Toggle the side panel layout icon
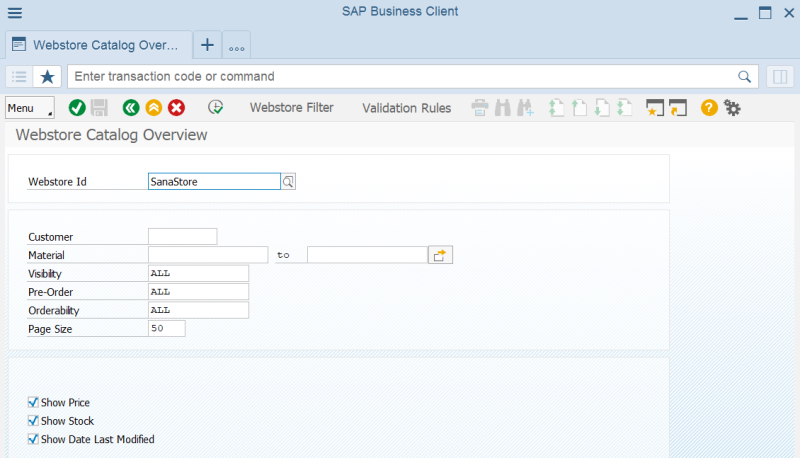Screen dimensions: 800x458 (x=780, y=77)
